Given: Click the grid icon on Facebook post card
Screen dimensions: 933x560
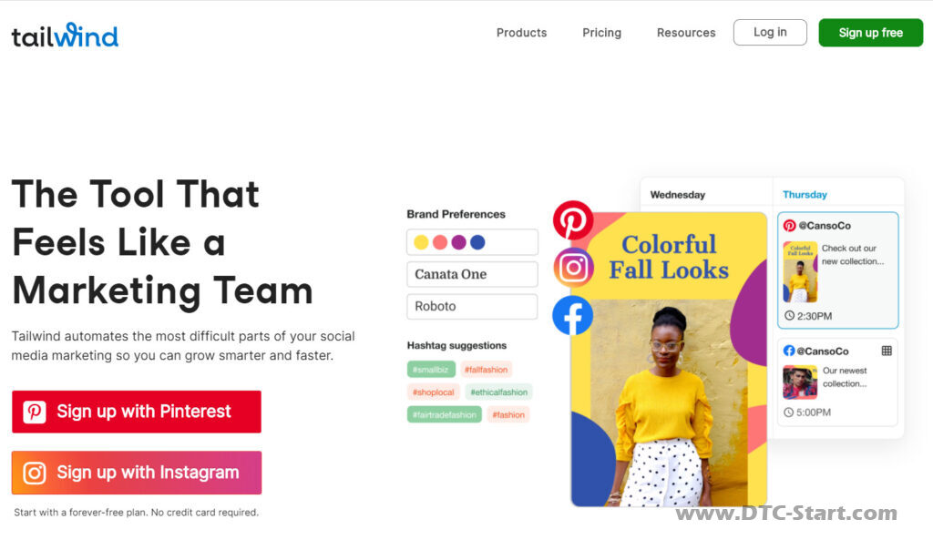Looking at the screenshot, I should (x=887, y=351).
